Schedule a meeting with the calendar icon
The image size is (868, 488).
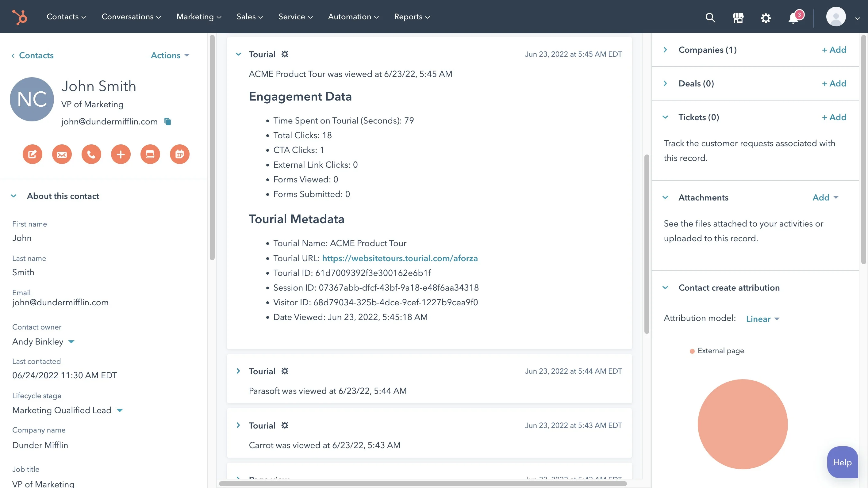(180, 154)
